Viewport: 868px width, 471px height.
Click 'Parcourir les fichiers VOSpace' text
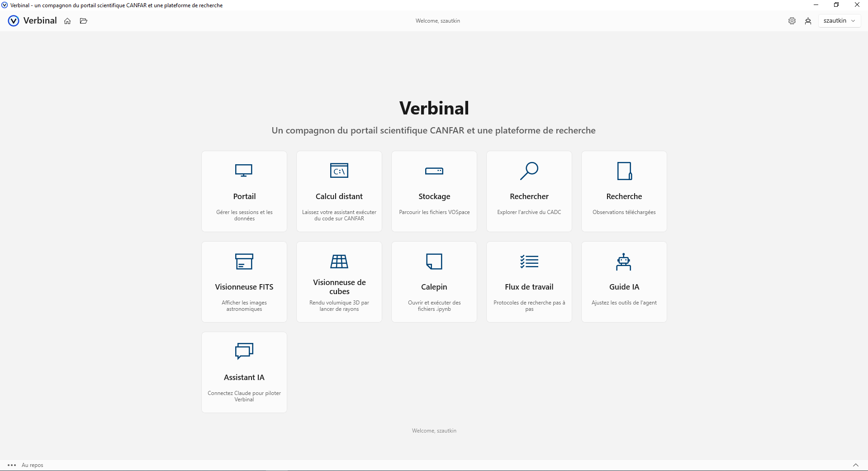[434, 212]
